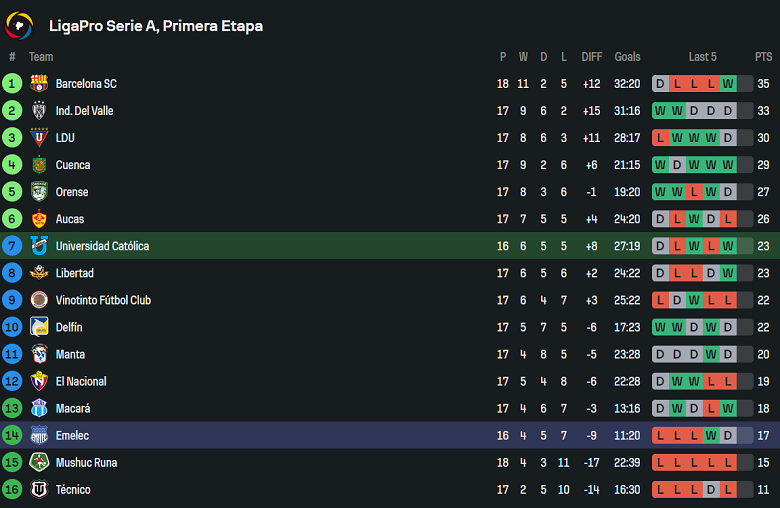Screen dimensions: 780x508
Task: Click the Delfín club crest
Action: coord(39,327)
